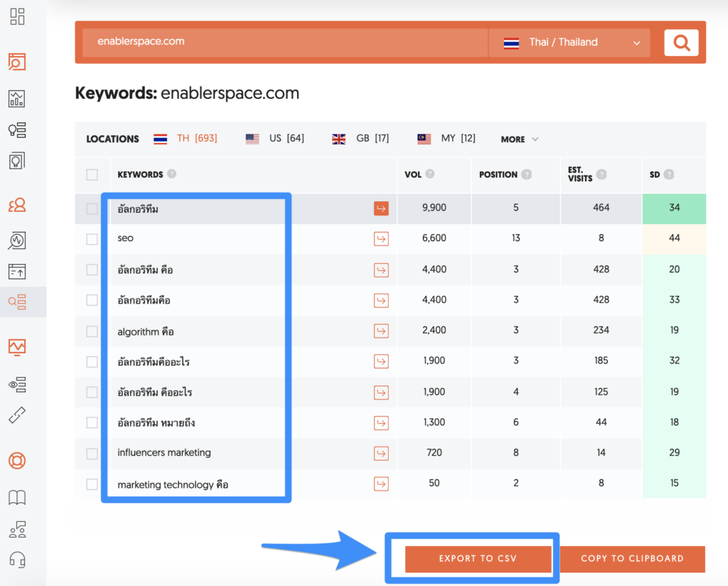Switch to MY [12] location tab

pyautogui.click(x=446, y=139)
